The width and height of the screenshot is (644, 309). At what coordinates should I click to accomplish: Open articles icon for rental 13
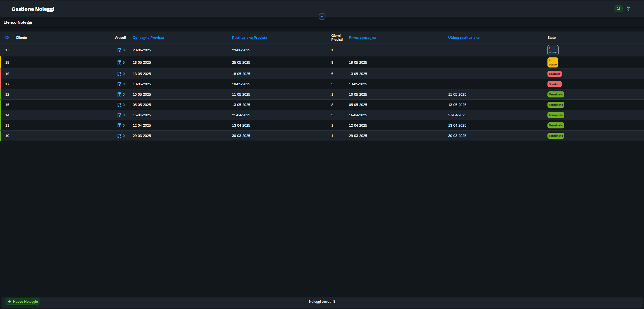pyautogui.click(x=119, y=50)
